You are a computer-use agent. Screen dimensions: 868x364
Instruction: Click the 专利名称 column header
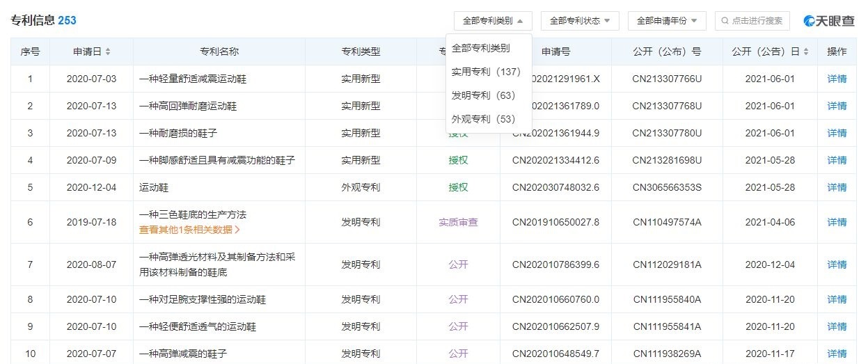click(219, 52)
